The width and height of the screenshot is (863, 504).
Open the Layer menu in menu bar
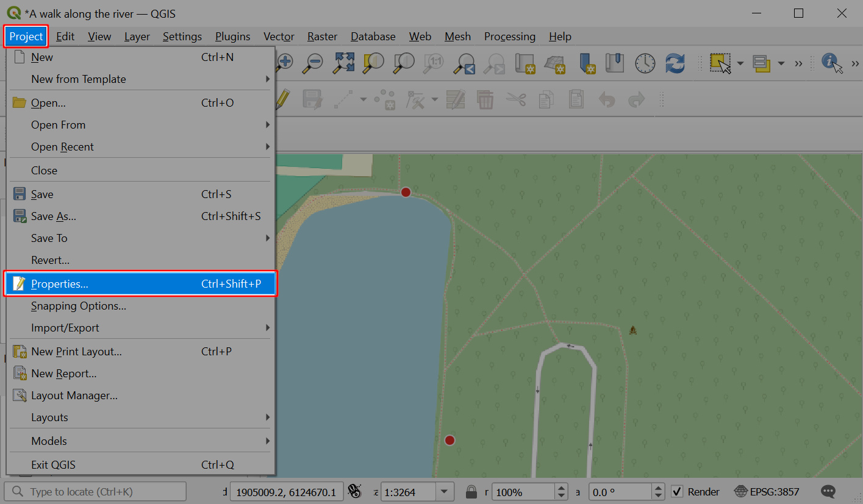point(137,37)
